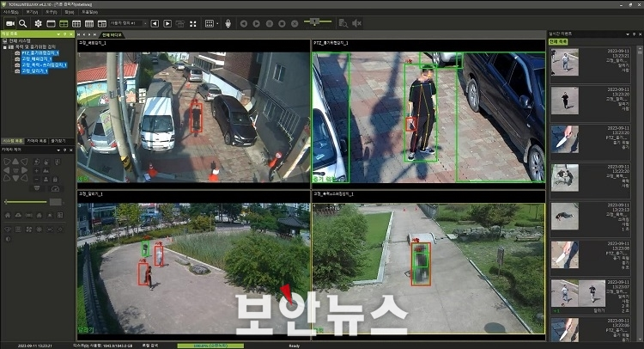Select 고정_배회감지_1 camera in tree
Viewport: 644px width, 349px height.
37,59
